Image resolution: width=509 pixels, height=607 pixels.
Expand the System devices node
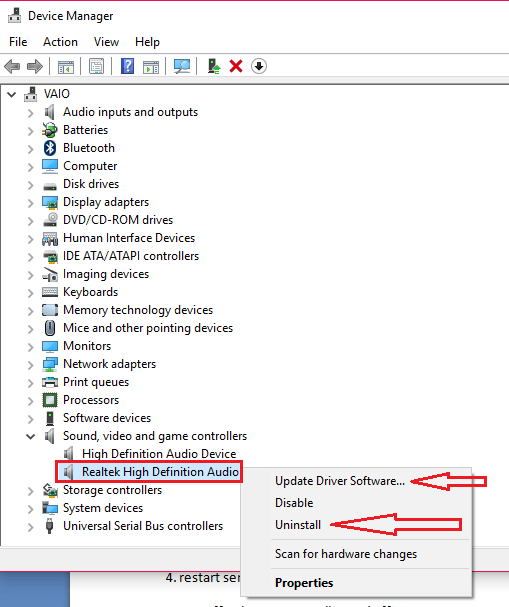pos(31,509)
